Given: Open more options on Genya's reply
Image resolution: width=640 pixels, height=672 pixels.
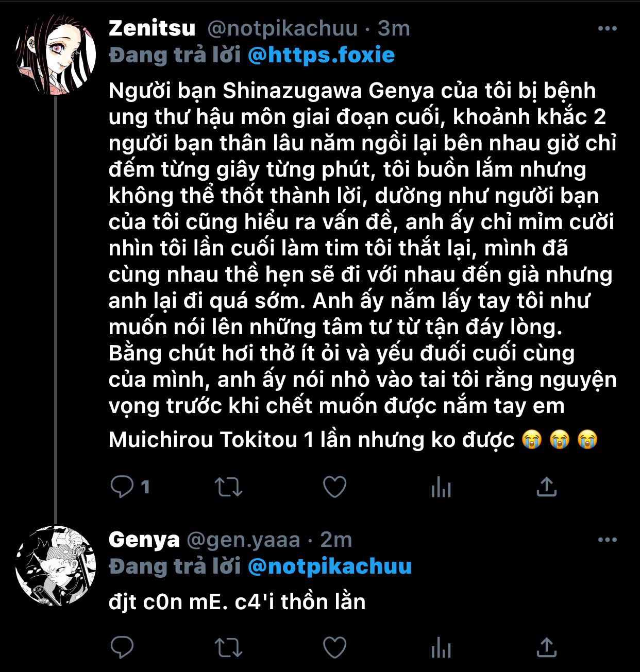Looking at the screenshot, I should pyautogui.click(x=607, y=540).
